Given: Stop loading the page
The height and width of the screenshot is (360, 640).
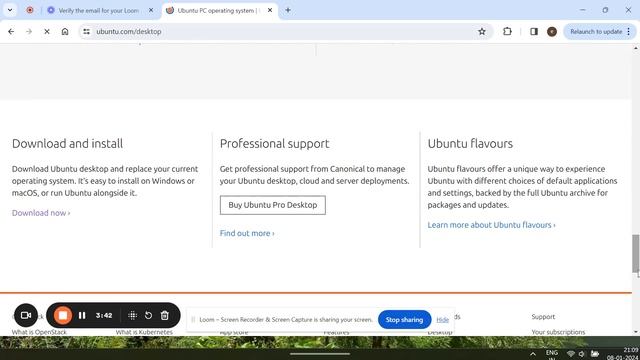Looking at the screenshot, I should point(47,31).
